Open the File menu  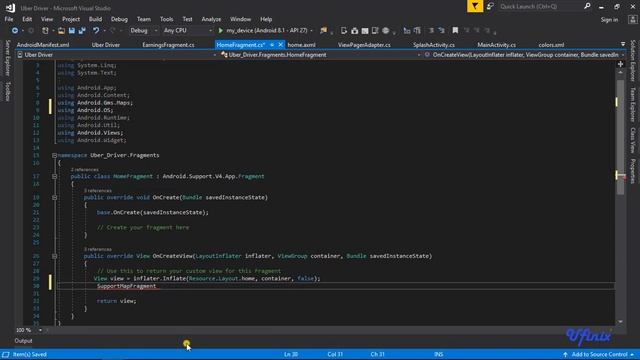pyautogui.click(x=9, y=19)
